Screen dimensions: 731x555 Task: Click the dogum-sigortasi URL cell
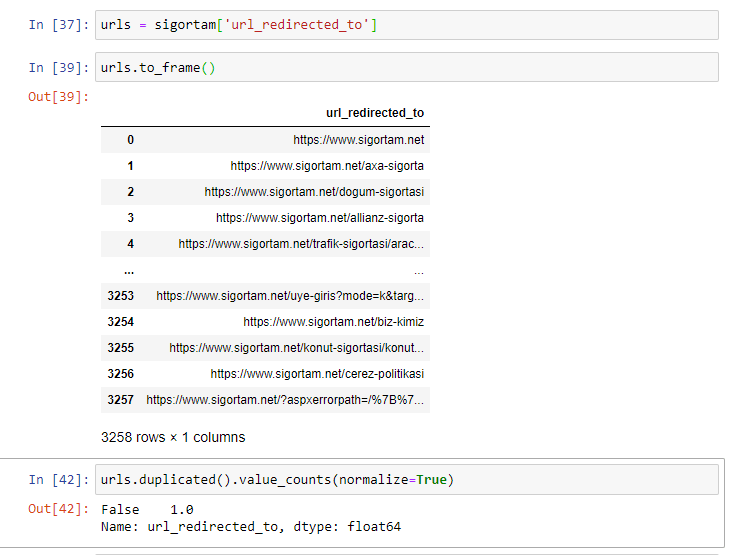pyautogui.click(x=314, y=192)
